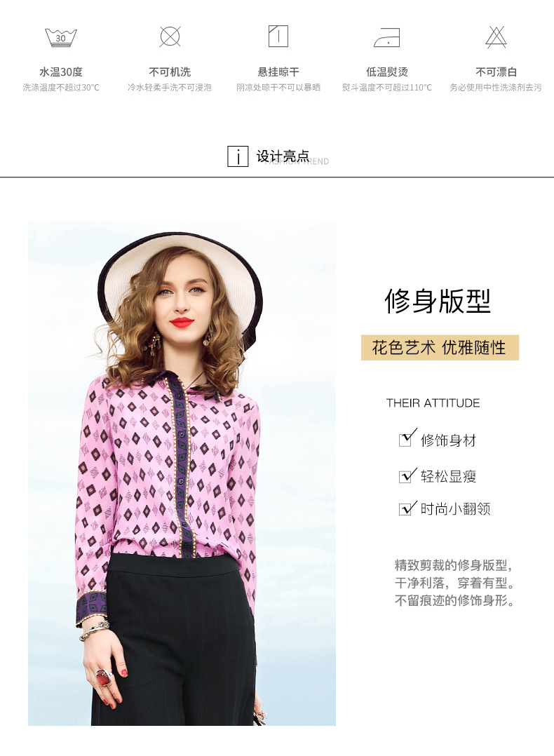Click the 精致剪裁的修身版型 description paragraph

point(454,582)
